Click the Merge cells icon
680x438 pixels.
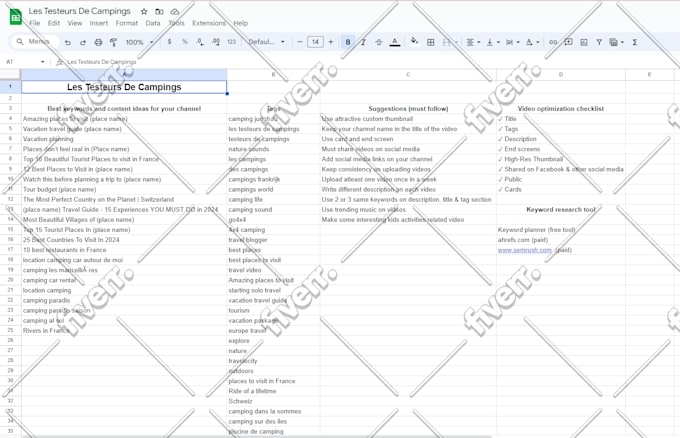point(447,42)
